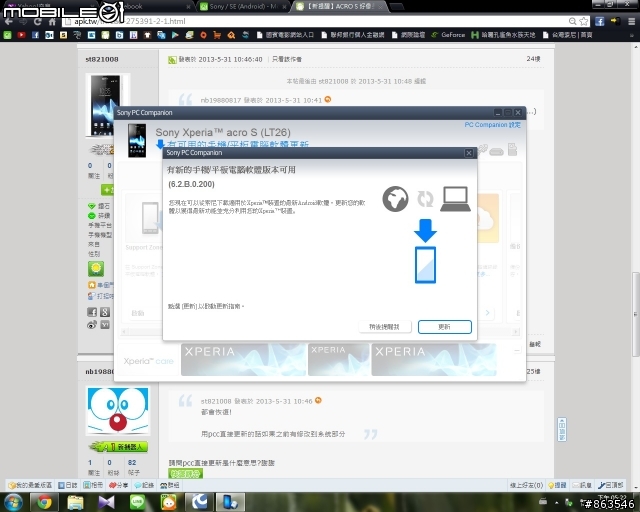This screenshot has width=640, height=512.
Task: Open the YouTube bookmark icon
Action: pyautogui.click(x=21, y=35)
